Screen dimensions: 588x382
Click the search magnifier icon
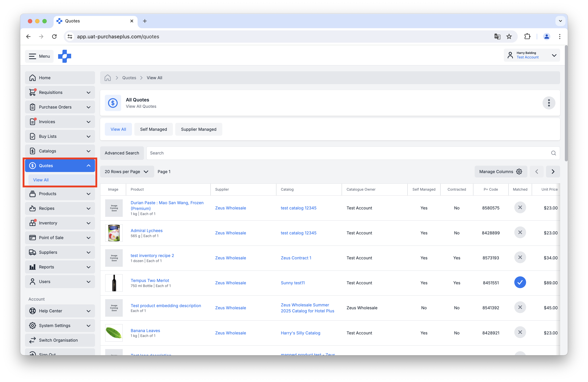pyautogui.click(x=553, y=153)
